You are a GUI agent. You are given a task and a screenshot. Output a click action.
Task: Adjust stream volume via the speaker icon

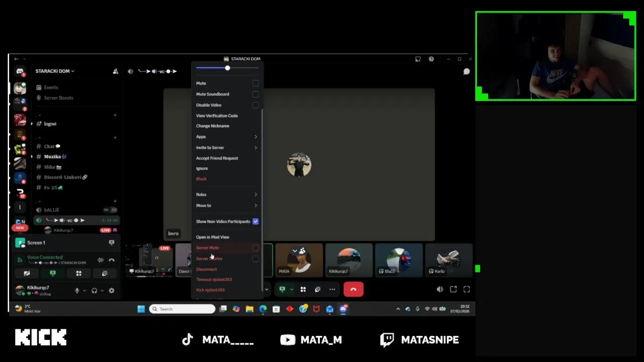coord(440,289)
